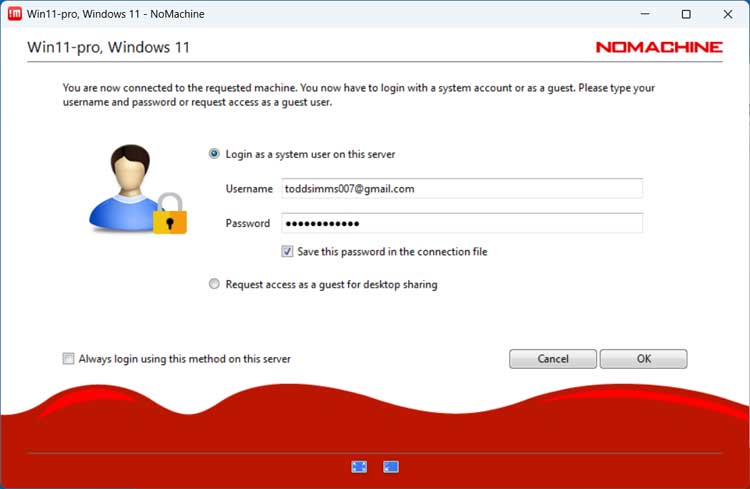
Task: Click the Username field containing the toddsimms007@gmail.com address
Action: pyautogui.click(x=462, y=189)
